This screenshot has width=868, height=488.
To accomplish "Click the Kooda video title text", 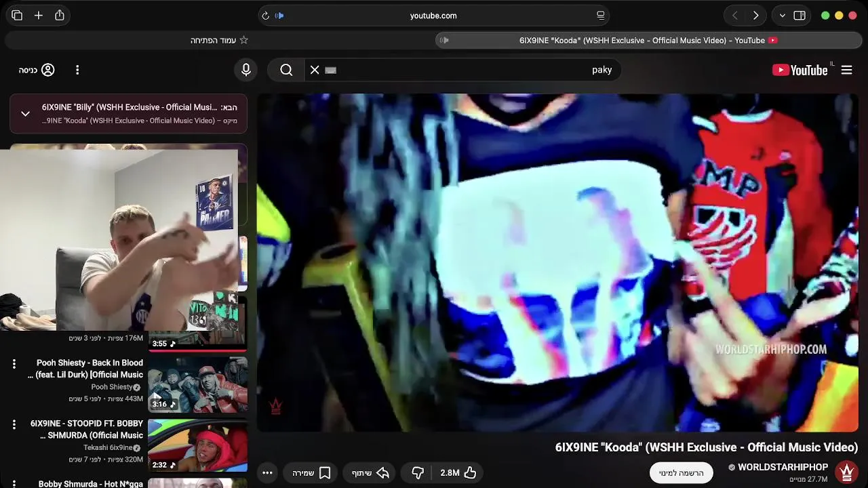I will 707,447.
